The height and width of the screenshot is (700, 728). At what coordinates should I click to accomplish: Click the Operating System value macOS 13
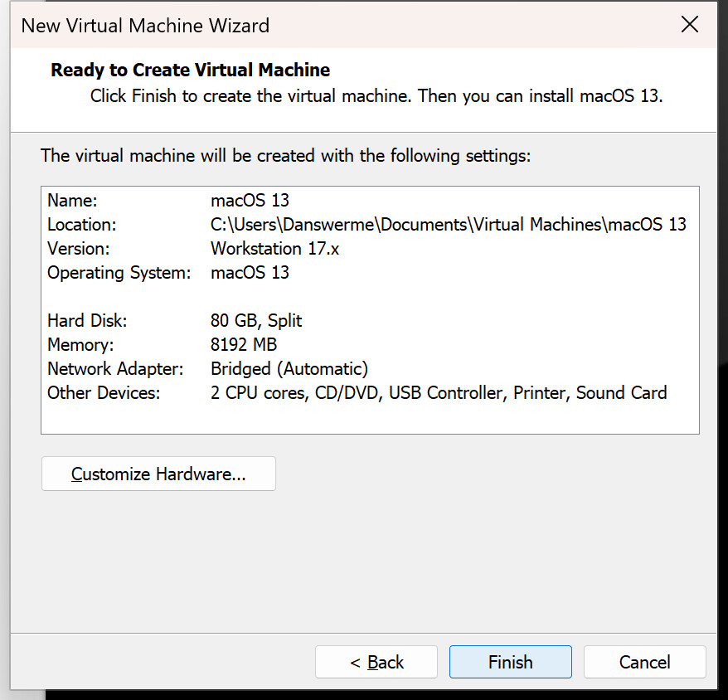click(x=250, y=272)
